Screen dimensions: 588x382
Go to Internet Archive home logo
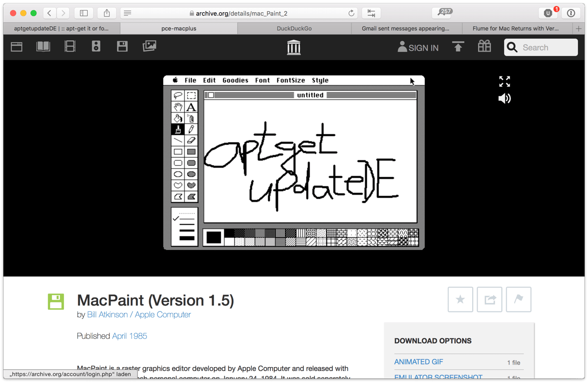point(294,47)
